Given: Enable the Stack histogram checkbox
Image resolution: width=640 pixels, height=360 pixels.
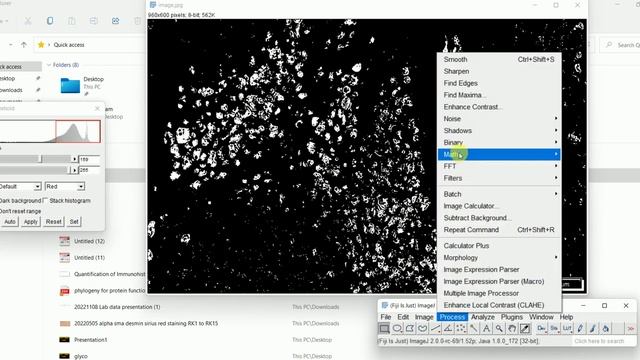Looking at the screenshot, I should click(46, 200).
